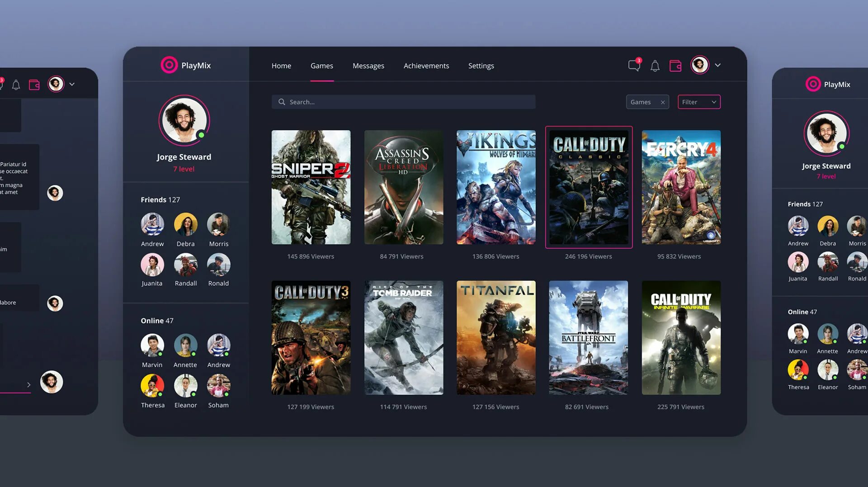868x487 pixels.
Task: Open friend Andrew's avatar in Friends list
Action: pyautogui.click(x=152, y=224)
